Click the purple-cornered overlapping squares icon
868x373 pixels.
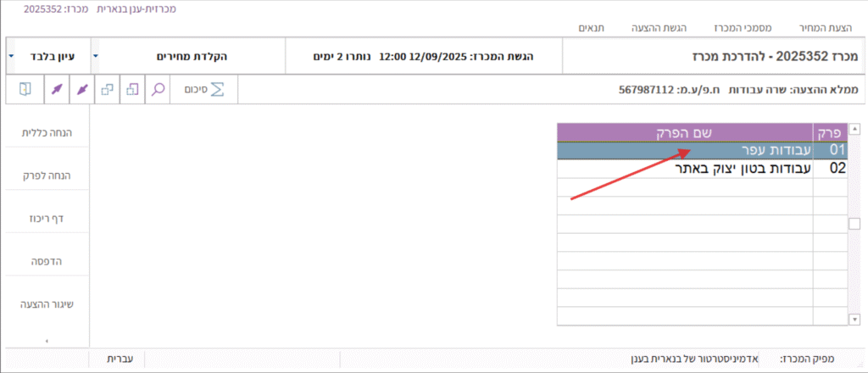(132, 90)
